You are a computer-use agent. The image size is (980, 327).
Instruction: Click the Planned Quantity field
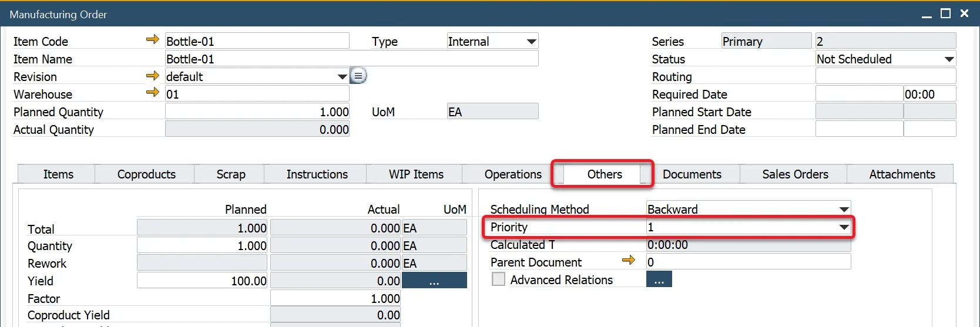(257, 112)
